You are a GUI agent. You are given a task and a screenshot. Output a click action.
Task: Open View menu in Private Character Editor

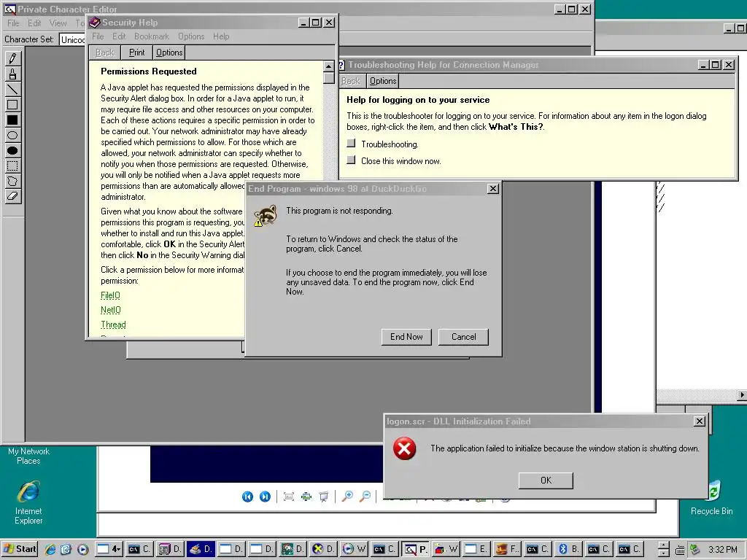(x=58, y=23)
